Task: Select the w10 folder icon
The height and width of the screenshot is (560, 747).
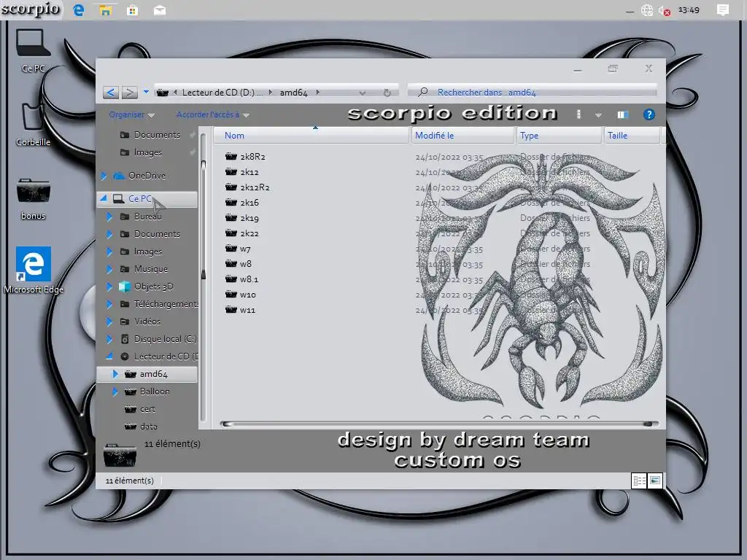Action: point(231,295)
